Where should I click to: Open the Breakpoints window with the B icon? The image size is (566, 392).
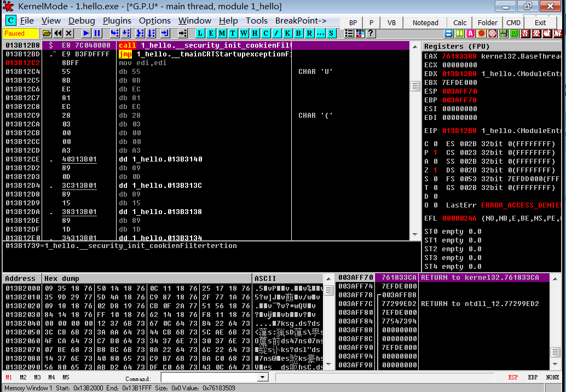[298, 33]
